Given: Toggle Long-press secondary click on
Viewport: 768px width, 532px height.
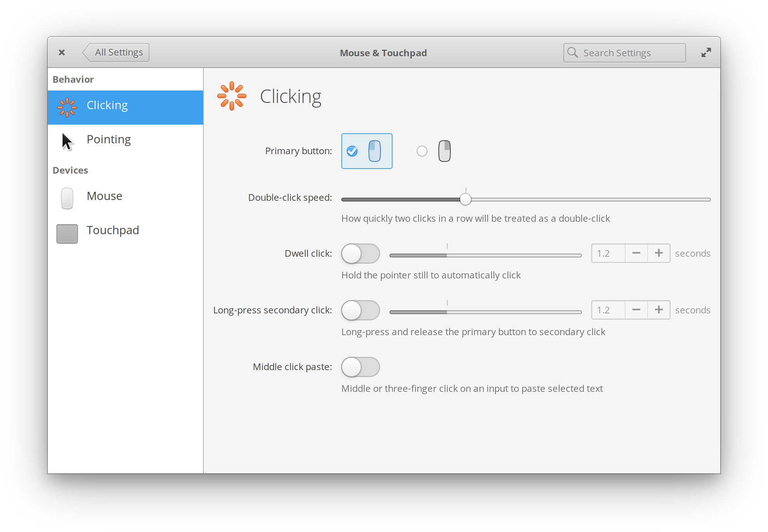Looking at the screenshot, I should (x=360, y=310).
